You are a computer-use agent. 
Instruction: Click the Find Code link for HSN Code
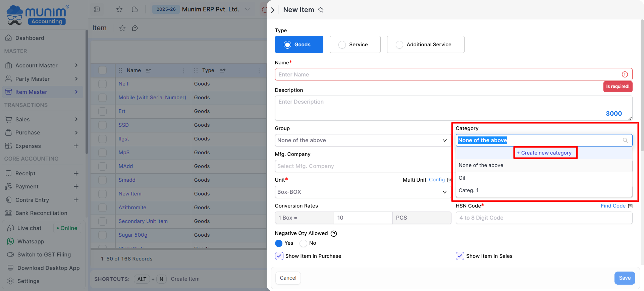[613, 206]
